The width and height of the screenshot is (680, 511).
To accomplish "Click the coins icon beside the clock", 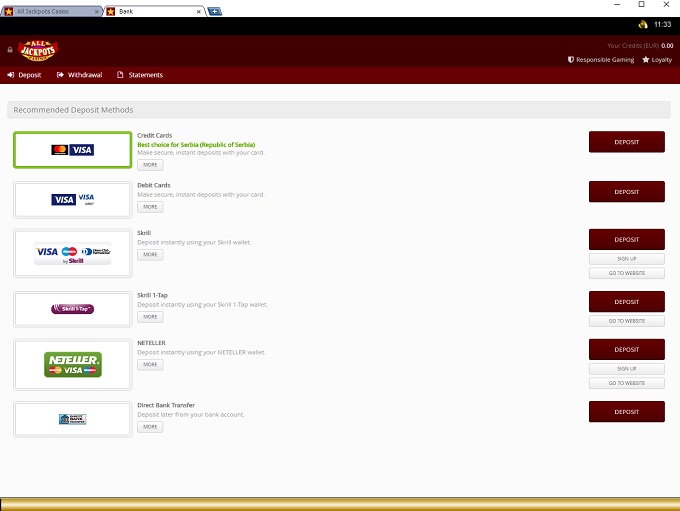I will pos(642,24).
